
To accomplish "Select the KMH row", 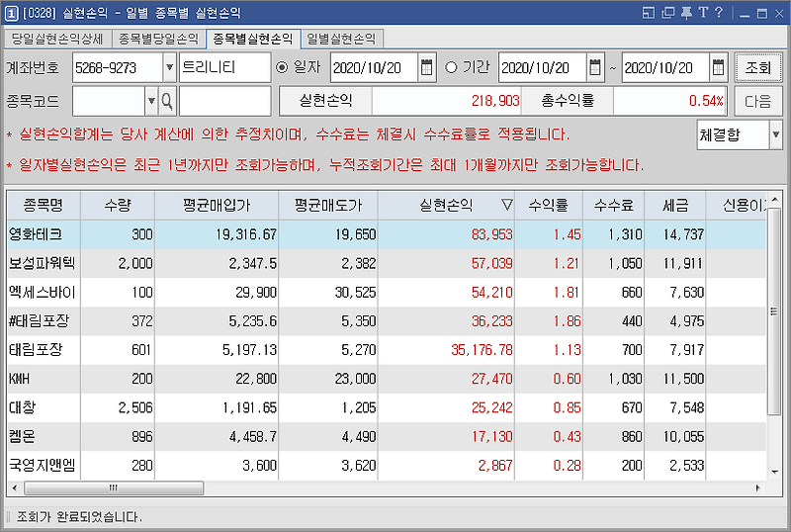I will click(x=387, y=378).
